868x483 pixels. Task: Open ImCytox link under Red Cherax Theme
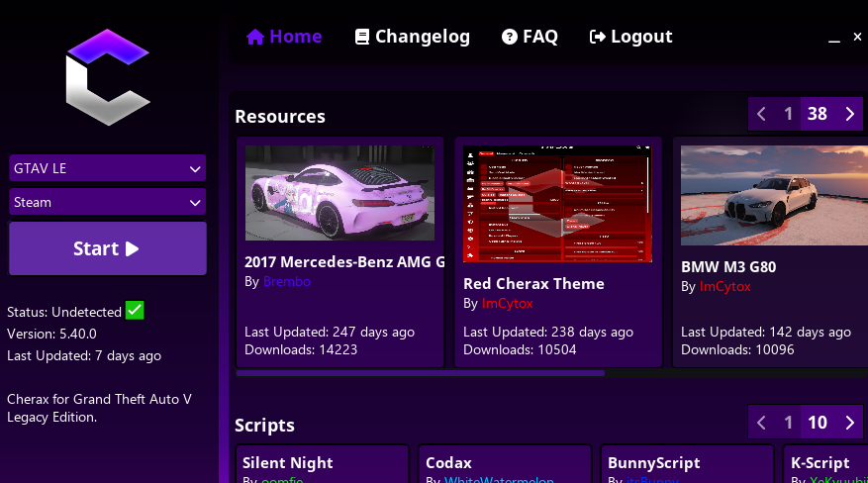click(507, 303)
